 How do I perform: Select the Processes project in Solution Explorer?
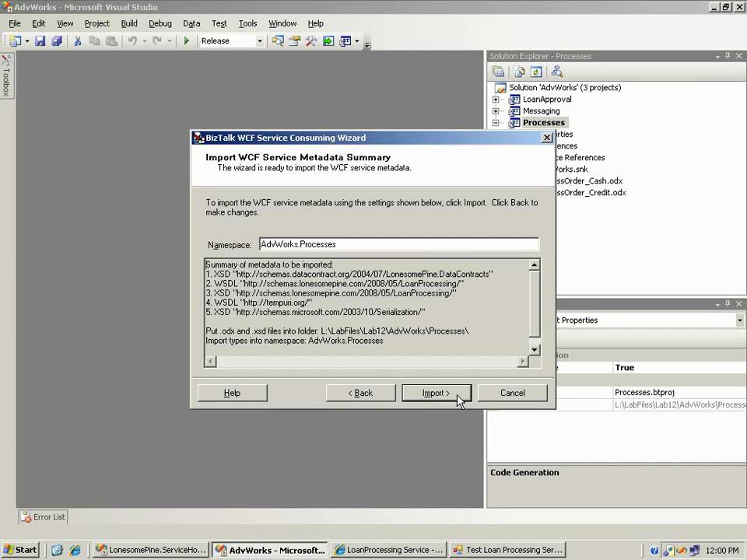[x=544, y=123]
